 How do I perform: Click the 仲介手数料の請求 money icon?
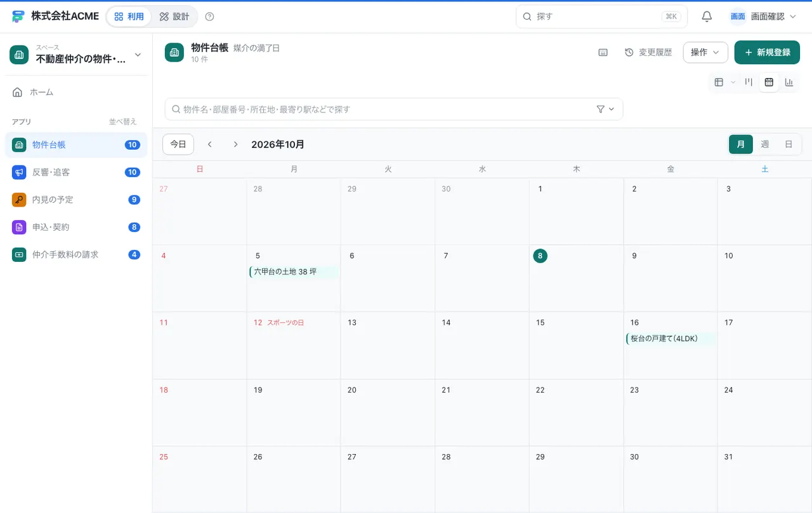(x=19, y=254)
